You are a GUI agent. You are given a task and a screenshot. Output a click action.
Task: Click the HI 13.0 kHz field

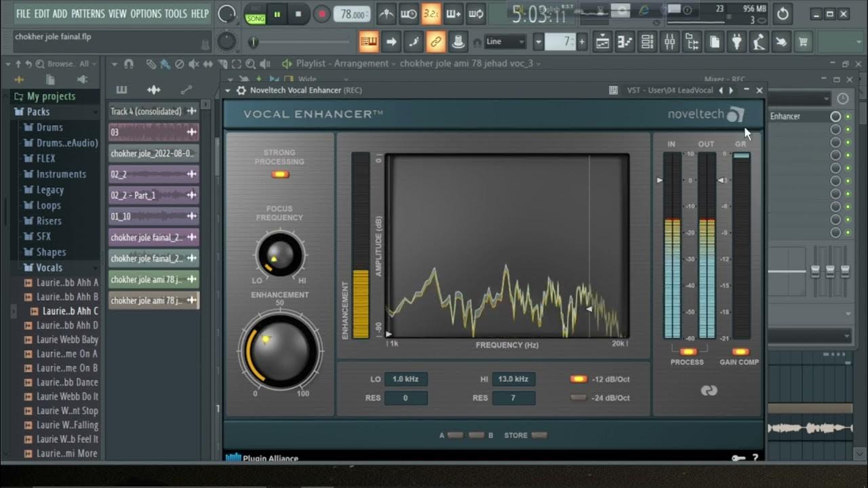coord(513,379)
